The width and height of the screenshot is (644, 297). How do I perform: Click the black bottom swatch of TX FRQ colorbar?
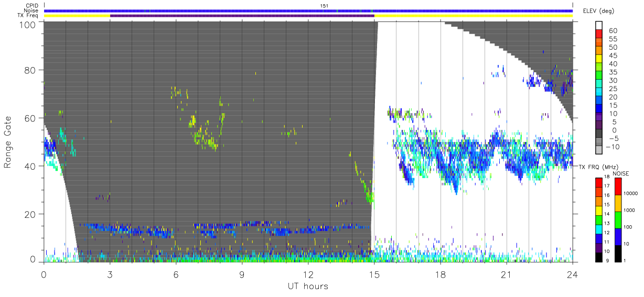pyautogui.click(x=599, y=257)
